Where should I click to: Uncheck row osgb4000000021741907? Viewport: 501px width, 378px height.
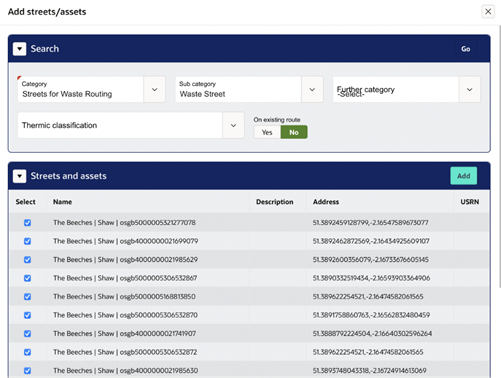(28, 334)
